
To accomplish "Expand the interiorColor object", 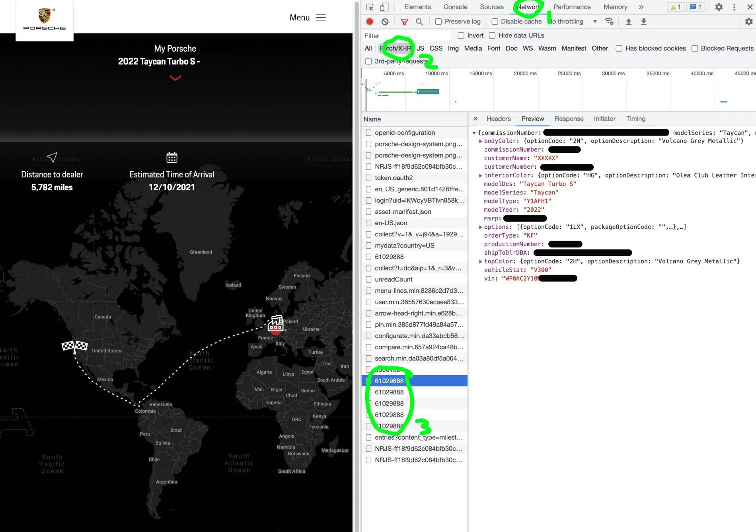I will point(480,175).
